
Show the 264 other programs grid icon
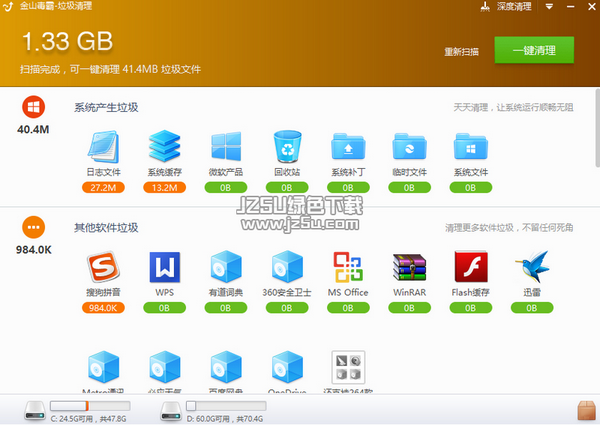click(348, 367)
